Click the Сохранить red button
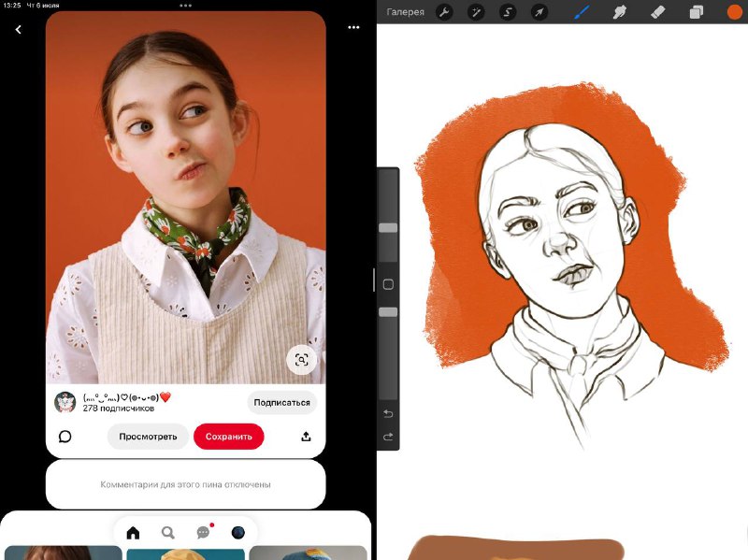 228,437
